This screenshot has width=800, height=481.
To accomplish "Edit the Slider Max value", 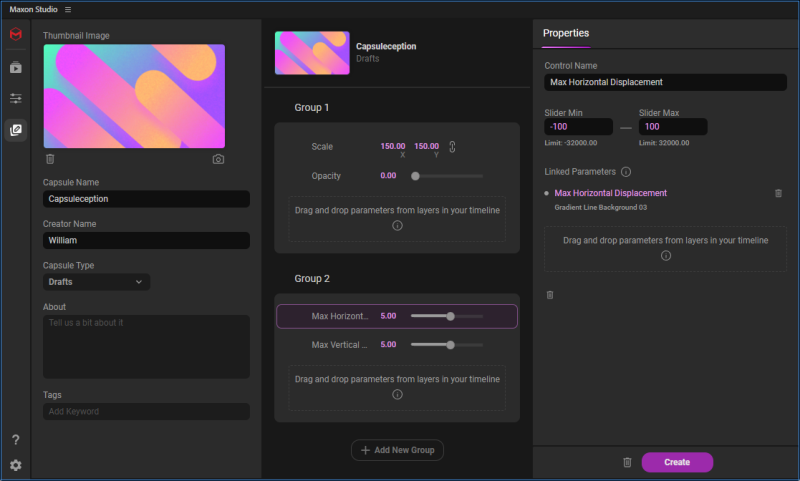I will coord(673,126).
